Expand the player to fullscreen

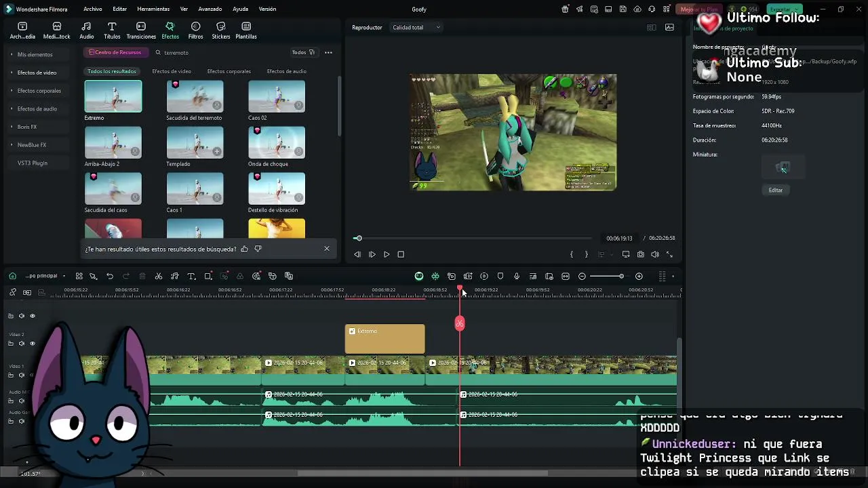click(670, 254)
